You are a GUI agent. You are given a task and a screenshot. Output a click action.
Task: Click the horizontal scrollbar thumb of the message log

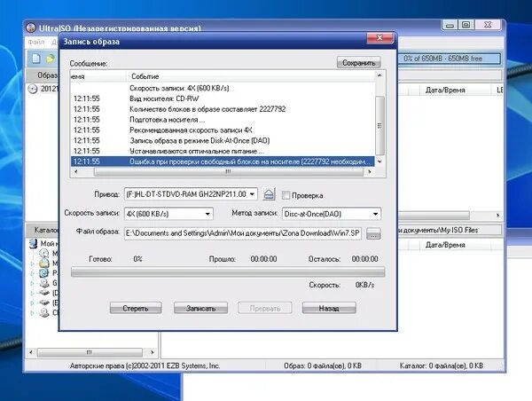[x=229, y=172]
